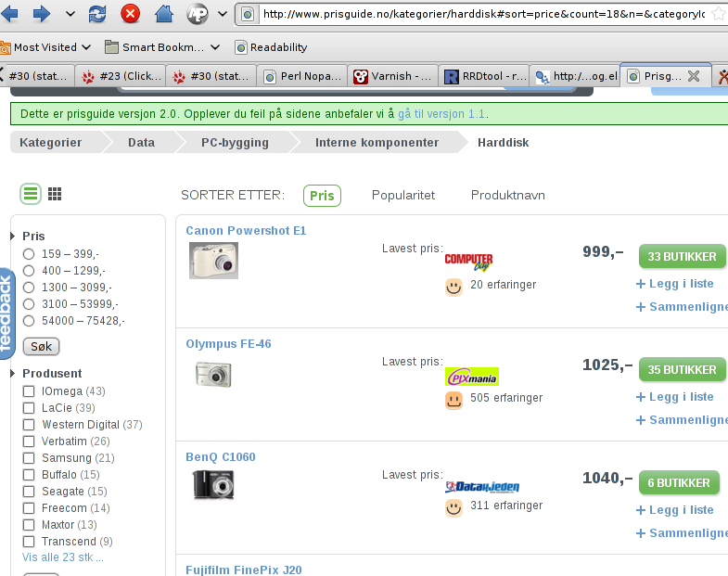
Task: Open the Data breadcrumb
Action: click(142, 143)
